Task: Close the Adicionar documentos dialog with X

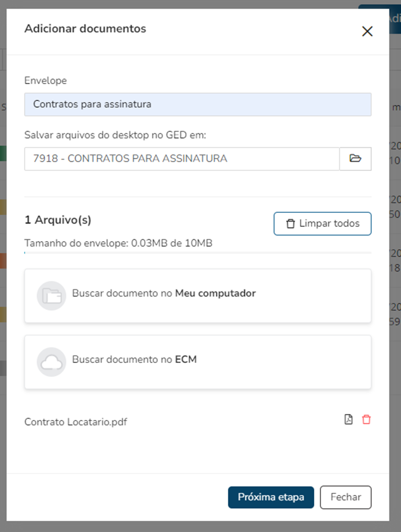Action: coord(367,32)
